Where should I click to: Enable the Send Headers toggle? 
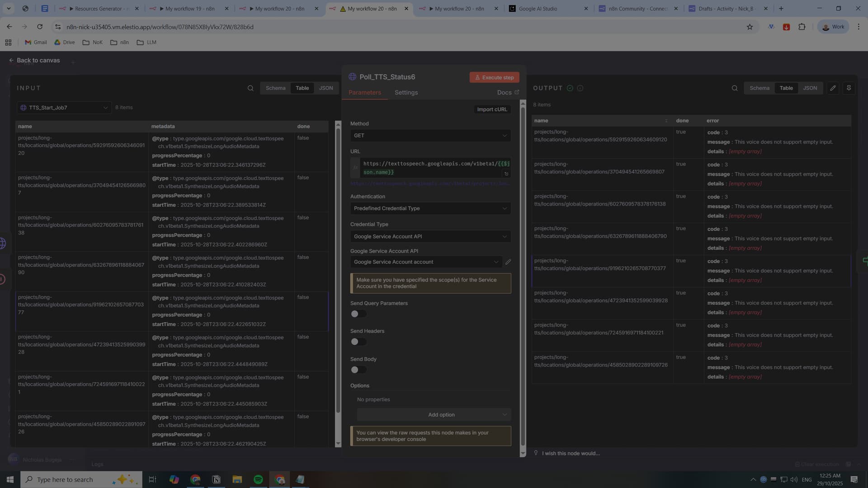tap(358, 342)
